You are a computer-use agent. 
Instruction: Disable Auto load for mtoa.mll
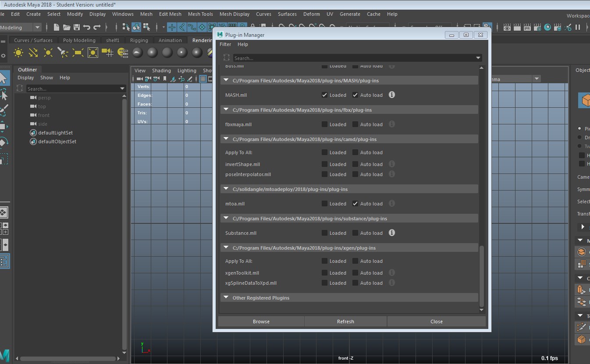tap(355, 203)
